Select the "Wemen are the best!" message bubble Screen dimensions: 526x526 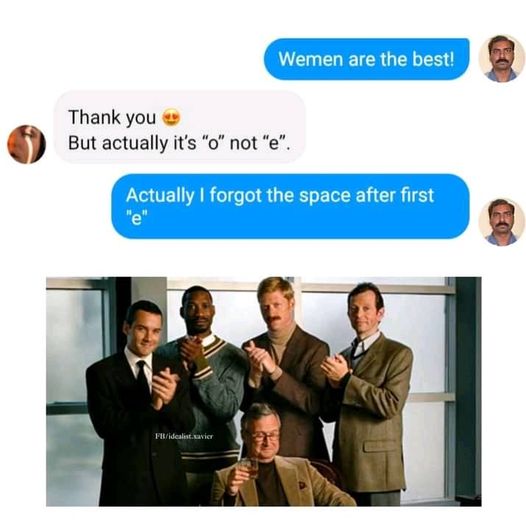click(x=367, y=59)
